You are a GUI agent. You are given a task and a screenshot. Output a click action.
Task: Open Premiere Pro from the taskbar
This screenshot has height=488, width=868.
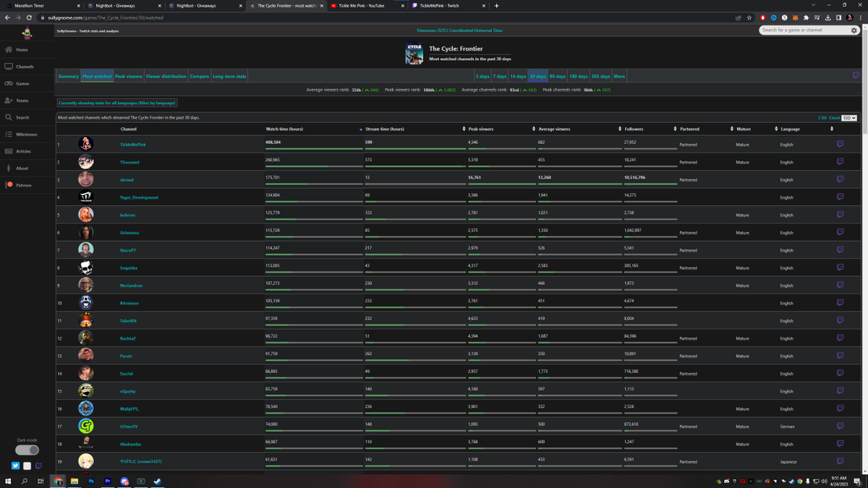pyautogui.click(x=108, y=481)
